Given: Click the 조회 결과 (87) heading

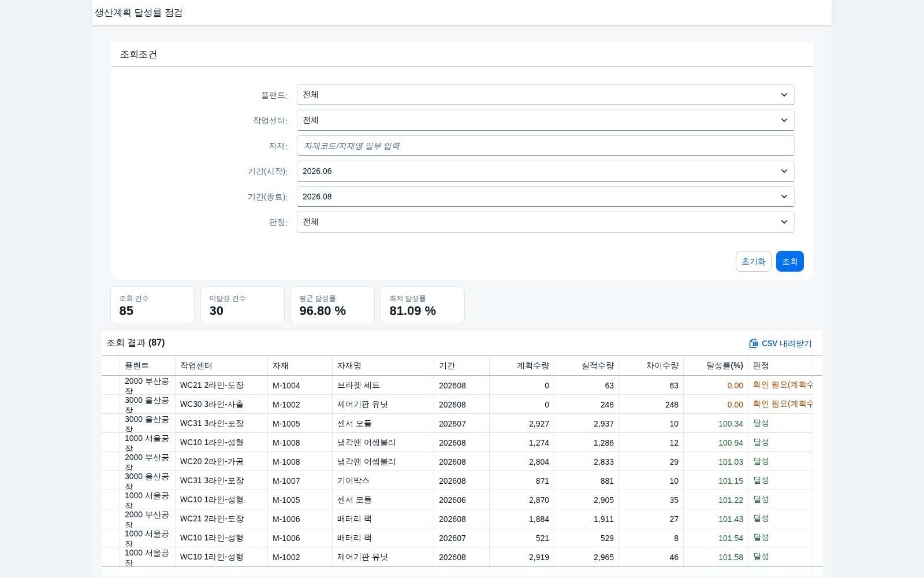Looking at the screenshot, I should pyautogui.click(x=136, y=343).
